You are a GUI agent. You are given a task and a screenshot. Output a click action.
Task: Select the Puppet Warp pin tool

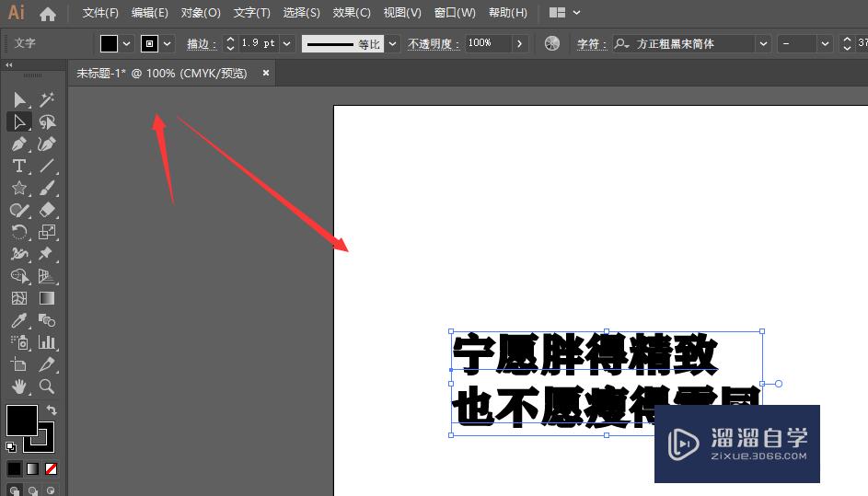[x=47, y=254]
